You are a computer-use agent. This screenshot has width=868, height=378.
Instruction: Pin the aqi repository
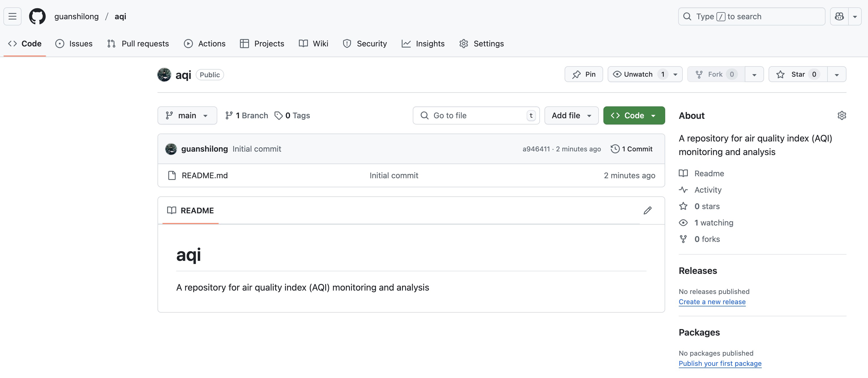[584, 74]
